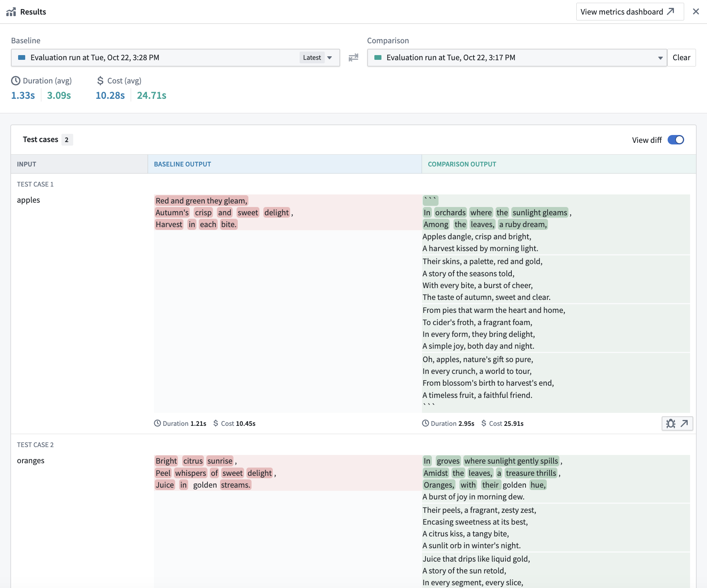Click the line 'A timeless fruit, a faithful friend.'
Image resolution: width=707 pixels, height=588 pixels.
[x=477, y=395]
